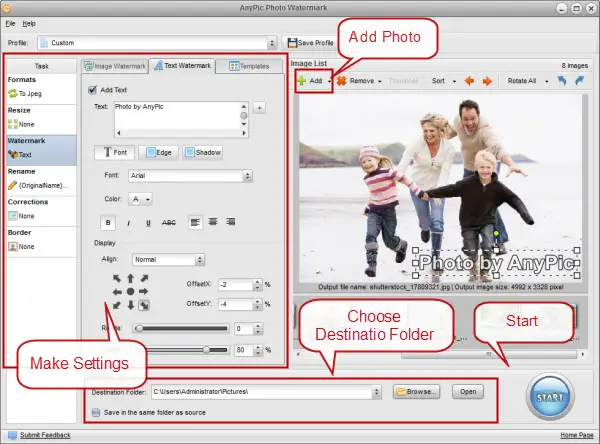Open the Templates tab
The image size is (600, 444).
tap(249, 66)
